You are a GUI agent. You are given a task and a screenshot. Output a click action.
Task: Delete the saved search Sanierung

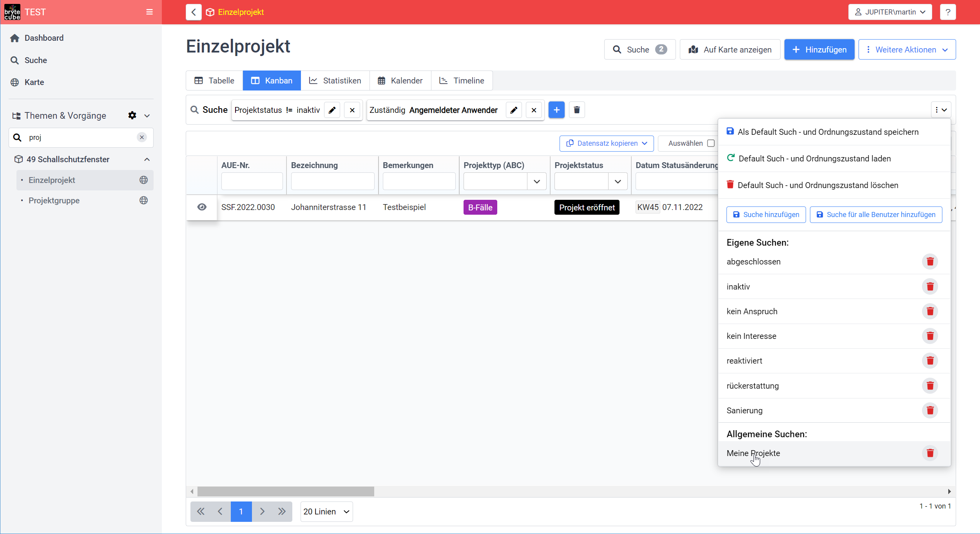click(x=930, y=410)
